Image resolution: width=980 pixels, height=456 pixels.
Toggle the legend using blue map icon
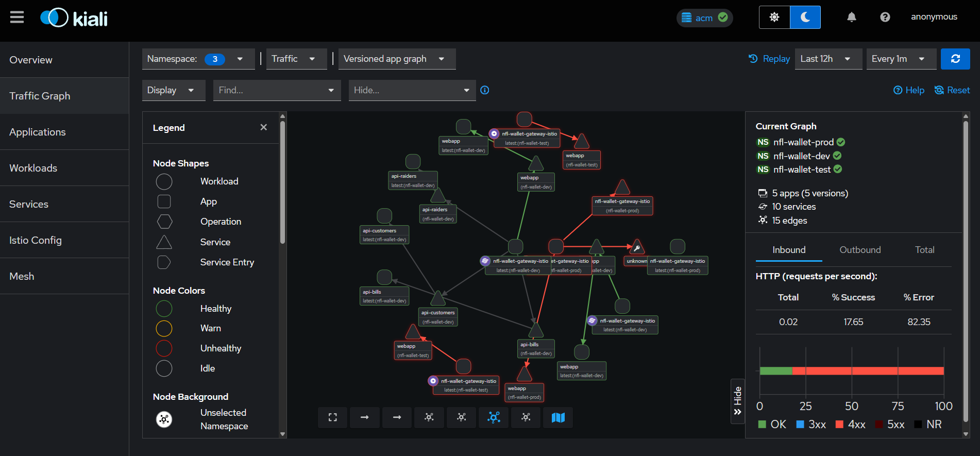click(558, 417)
